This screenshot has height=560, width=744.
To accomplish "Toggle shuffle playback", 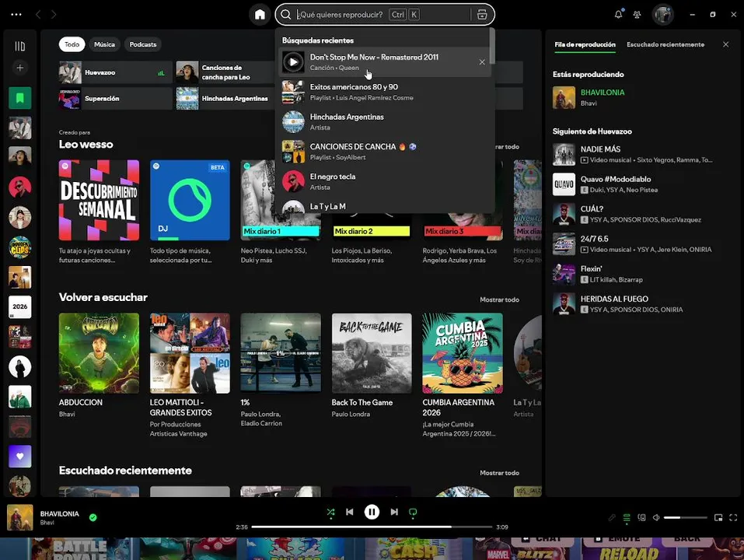I will pyautogui.click(x=330, y=512).
